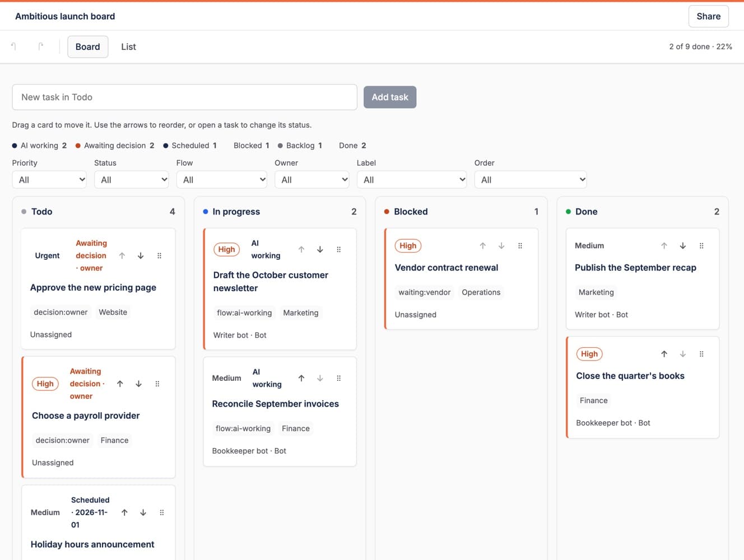The height and width of the screenshot is (560, 744).
Task: Click the redo arrow icon
Action: point(40,46)
